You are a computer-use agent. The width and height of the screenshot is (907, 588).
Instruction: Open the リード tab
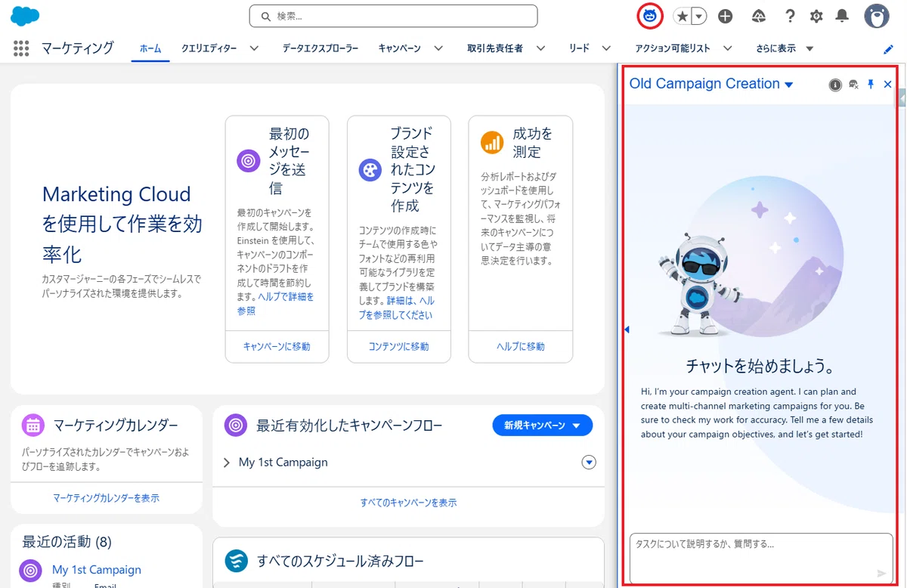[579, 48]
